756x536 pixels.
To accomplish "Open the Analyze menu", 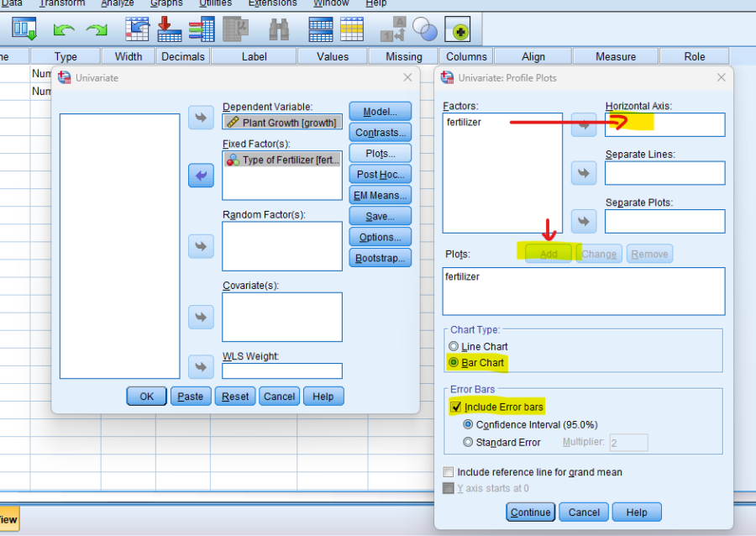I will tap(117, 3).
